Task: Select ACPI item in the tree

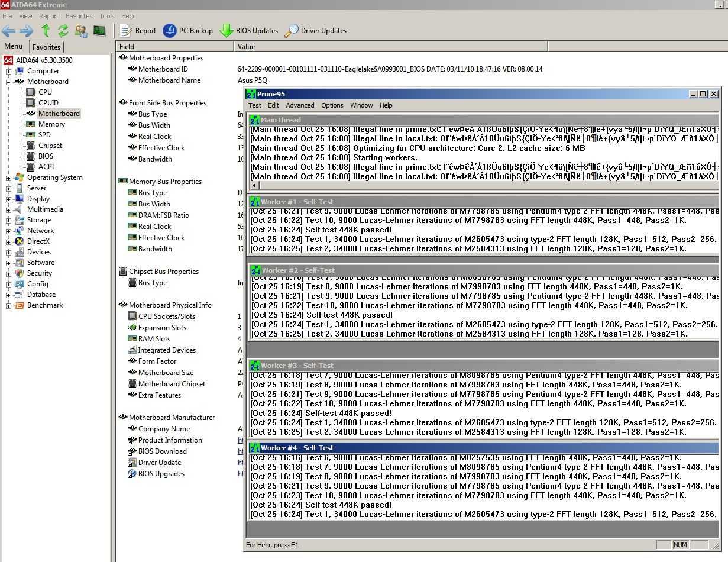Action: (46, 167)
